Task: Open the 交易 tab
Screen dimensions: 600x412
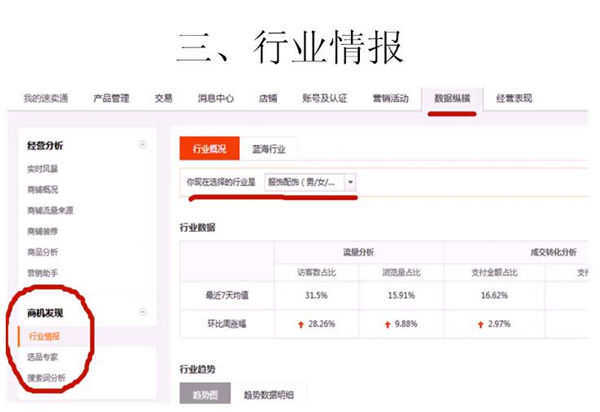Action: [x=163, y=98]
